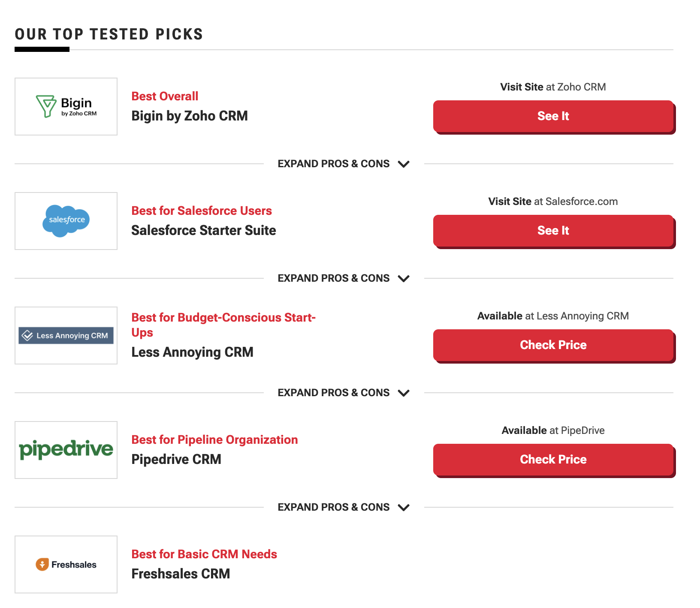
Task: Open the Salesforce Starter Suite link
Action: [x=203, y=230]
